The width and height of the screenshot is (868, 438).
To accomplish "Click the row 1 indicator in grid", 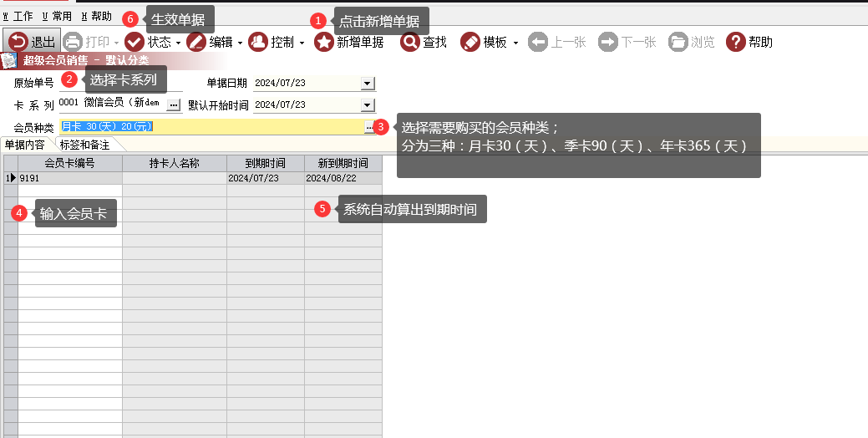I will point(11,178).
